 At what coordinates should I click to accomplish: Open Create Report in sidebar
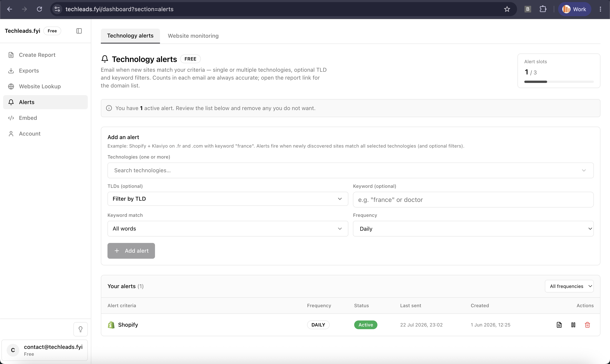point(45,55)
